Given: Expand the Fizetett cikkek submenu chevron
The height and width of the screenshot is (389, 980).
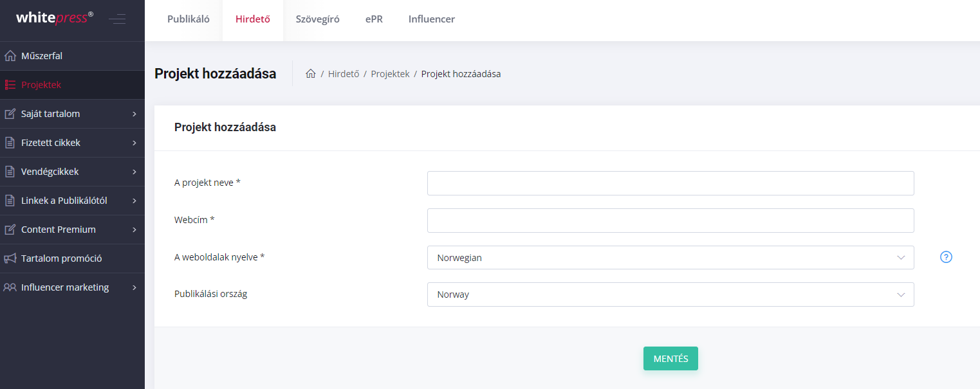Looking at the screenshot, I should pyautogui.click(x=134, y=143).
